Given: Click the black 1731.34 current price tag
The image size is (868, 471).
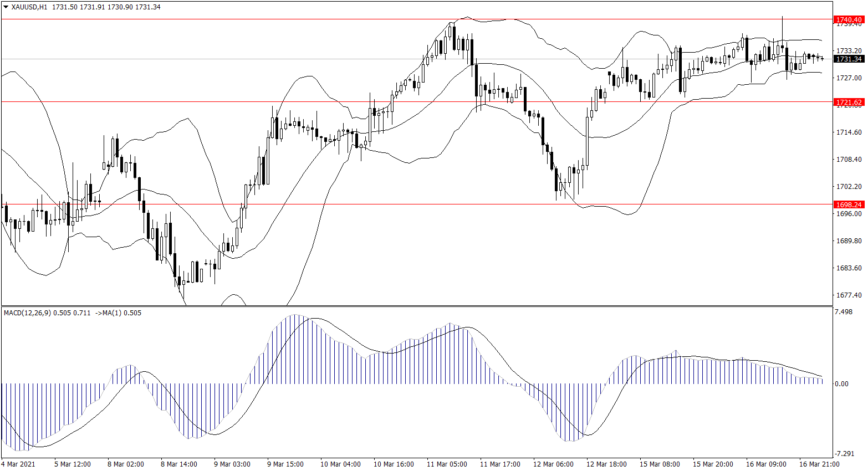Looking at the screenshot, I should (849, 59).
